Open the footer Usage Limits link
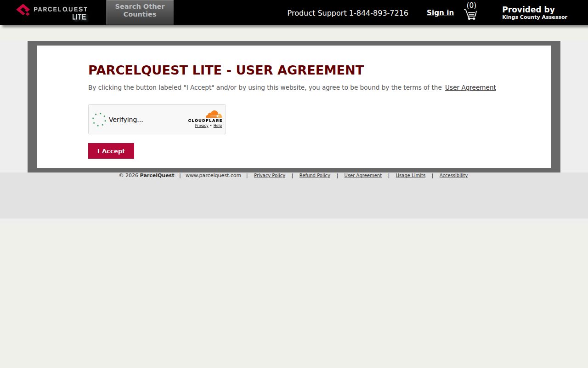This screenshot has width=588, height=368. pos(411,175)
